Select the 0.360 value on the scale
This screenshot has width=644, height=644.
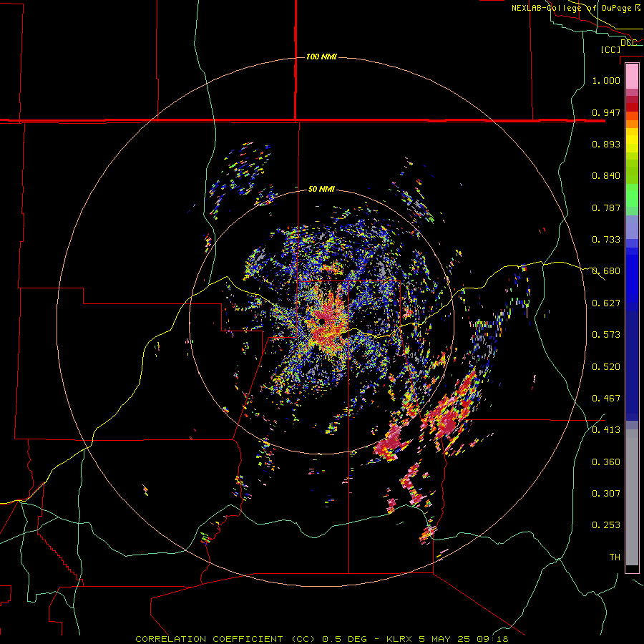[x=606, y=462]
